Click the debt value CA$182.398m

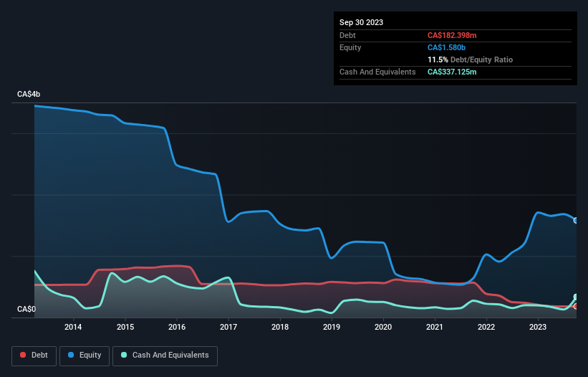coord(452,35)
